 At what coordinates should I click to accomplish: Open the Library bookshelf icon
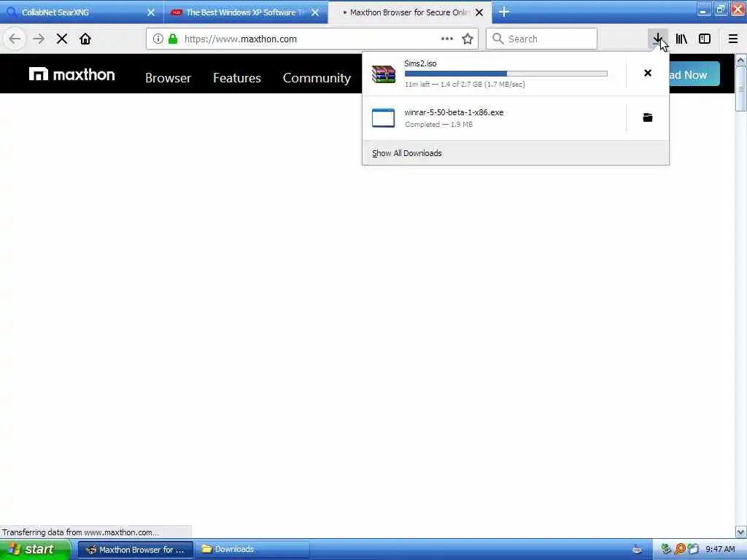681,39
